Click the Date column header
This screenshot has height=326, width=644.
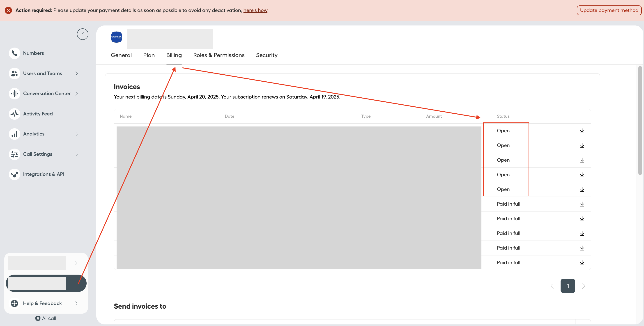pos(230,116)
